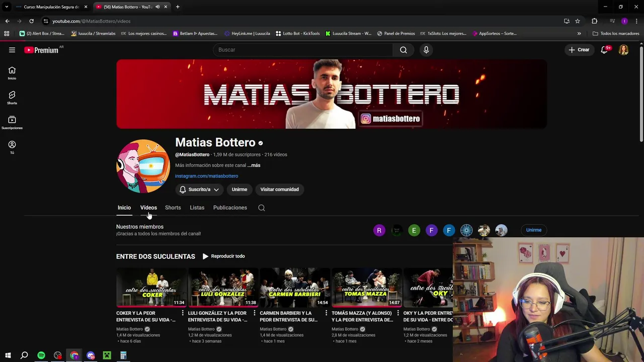Switch to the Publicaciones channel tab
Viewport: 644px width, 362px height.
pos(230,208)
